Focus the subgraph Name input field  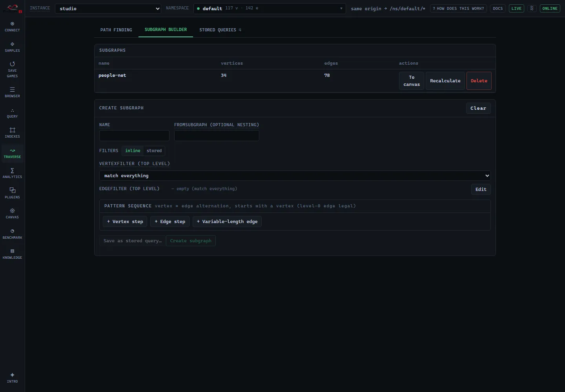(134, 136)
